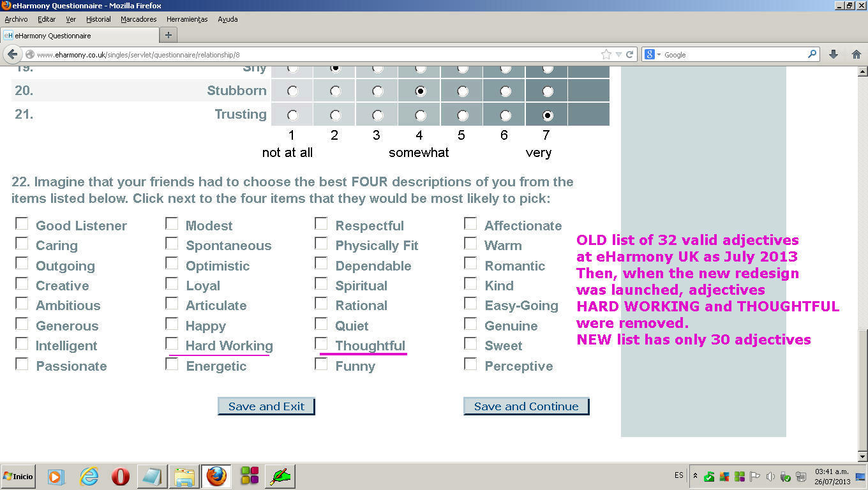Click the search magnifier icon

coord(812,54)
